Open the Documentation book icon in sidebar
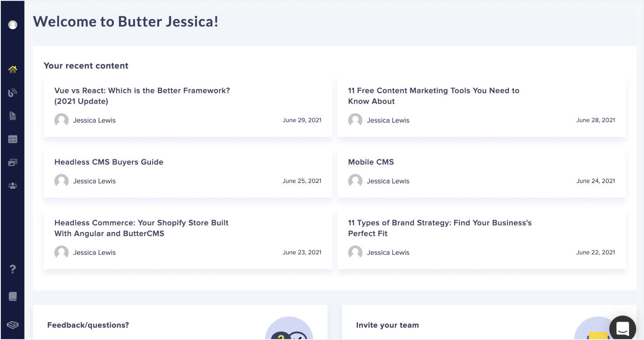Screen dimensions: 644x340 pos(13,297)
